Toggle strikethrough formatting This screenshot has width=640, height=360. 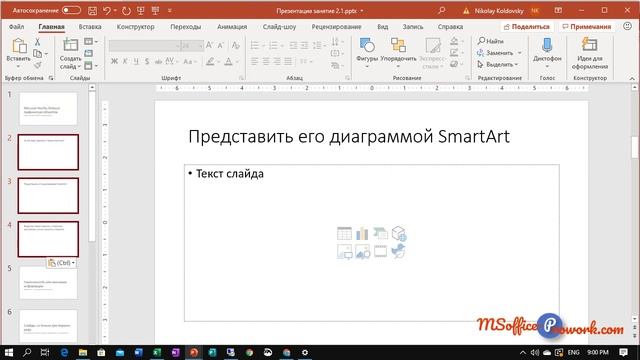(x=158, y=61)
